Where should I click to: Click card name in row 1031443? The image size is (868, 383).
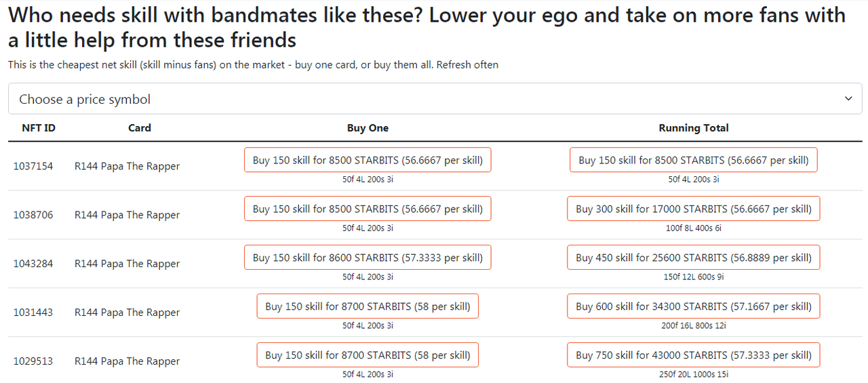coord(127,313)
